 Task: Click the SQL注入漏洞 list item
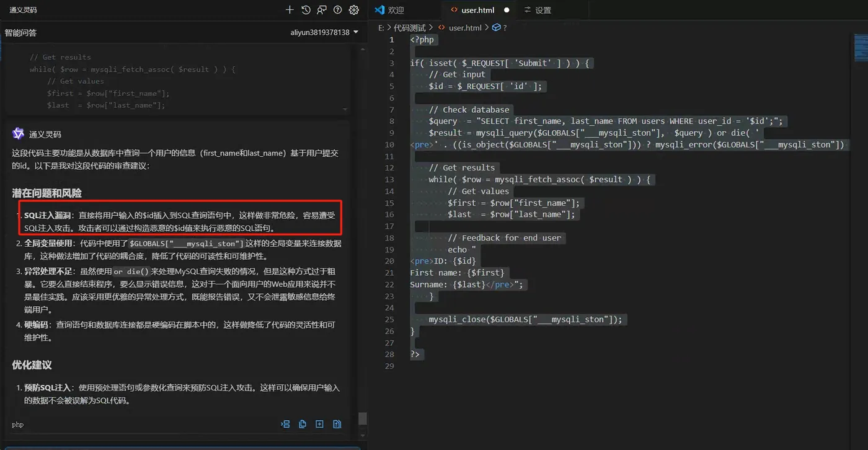tap(180, 222)
